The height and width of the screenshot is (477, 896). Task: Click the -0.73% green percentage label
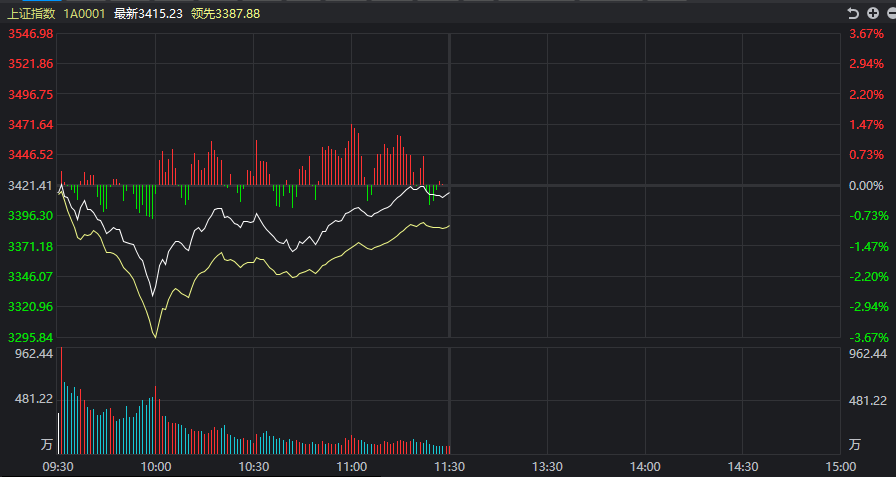[869, 216]
